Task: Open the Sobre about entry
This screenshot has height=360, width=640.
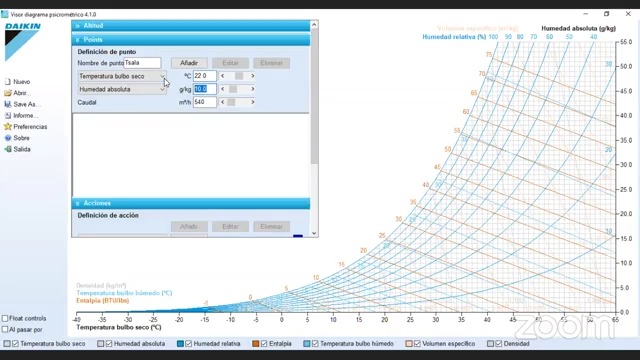Action: 17,138
